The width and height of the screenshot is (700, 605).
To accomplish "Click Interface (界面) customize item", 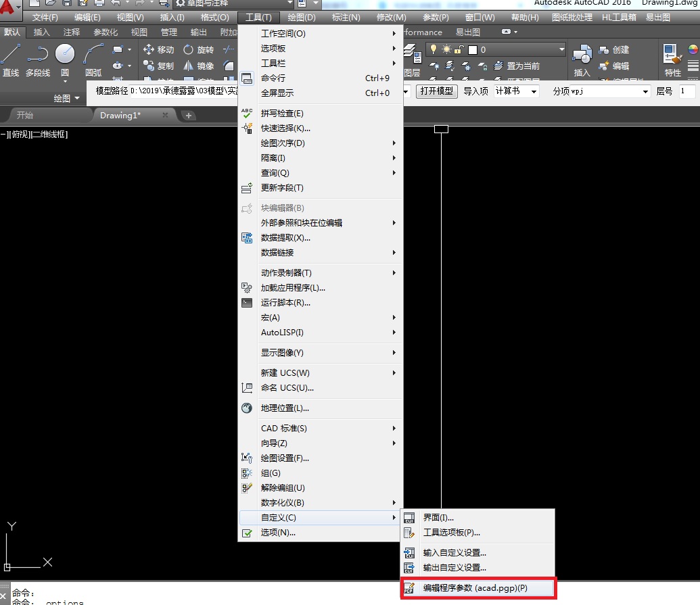I will point(478,518).
